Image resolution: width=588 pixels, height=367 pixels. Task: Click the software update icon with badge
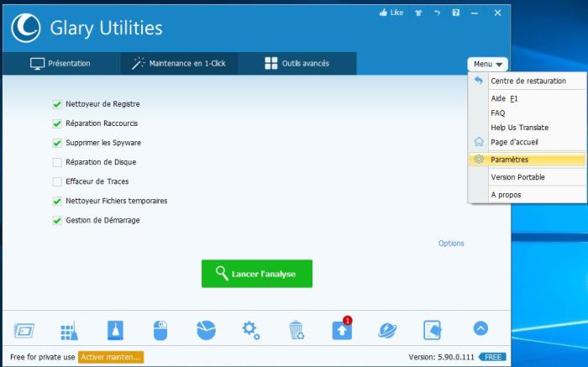pos(342,329)
